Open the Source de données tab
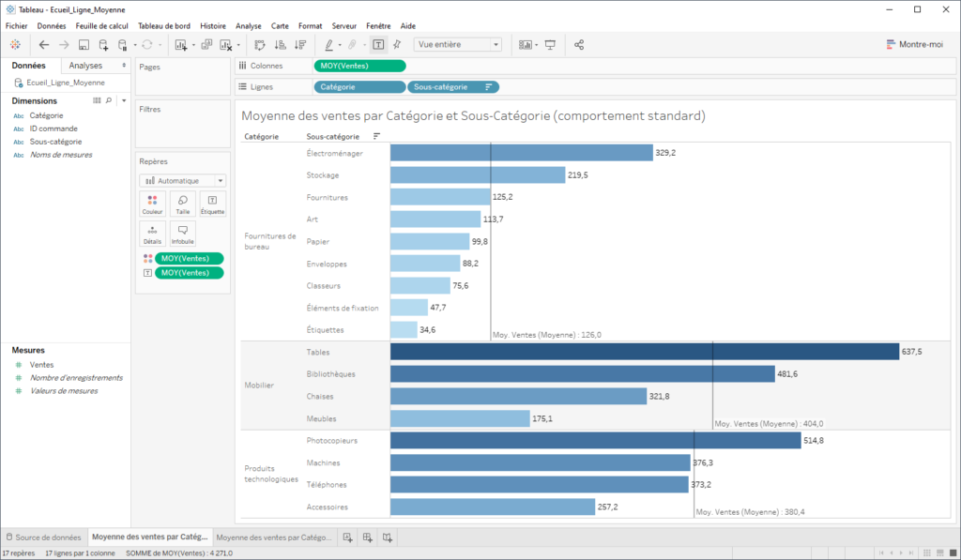This screenshot has height=560, width=961. [43, 537]
